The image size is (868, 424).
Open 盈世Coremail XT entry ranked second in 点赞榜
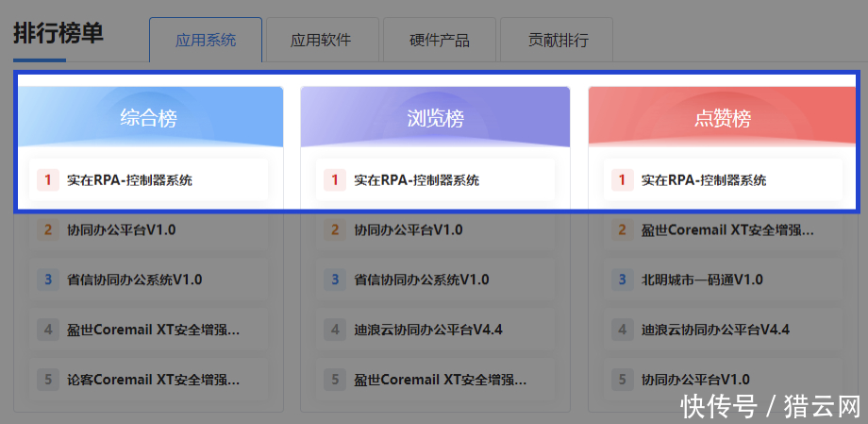tap(726, 229)
